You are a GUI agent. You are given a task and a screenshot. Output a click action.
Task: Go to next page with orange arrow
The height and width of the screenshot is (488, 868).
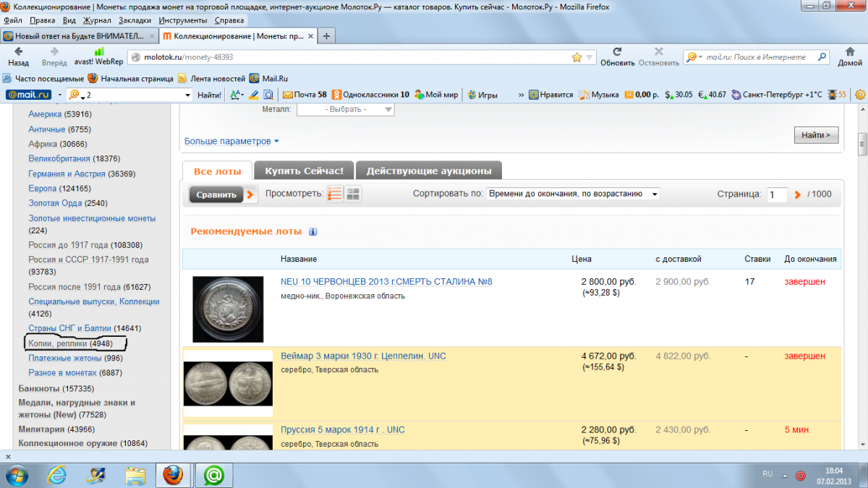point(798,194)
